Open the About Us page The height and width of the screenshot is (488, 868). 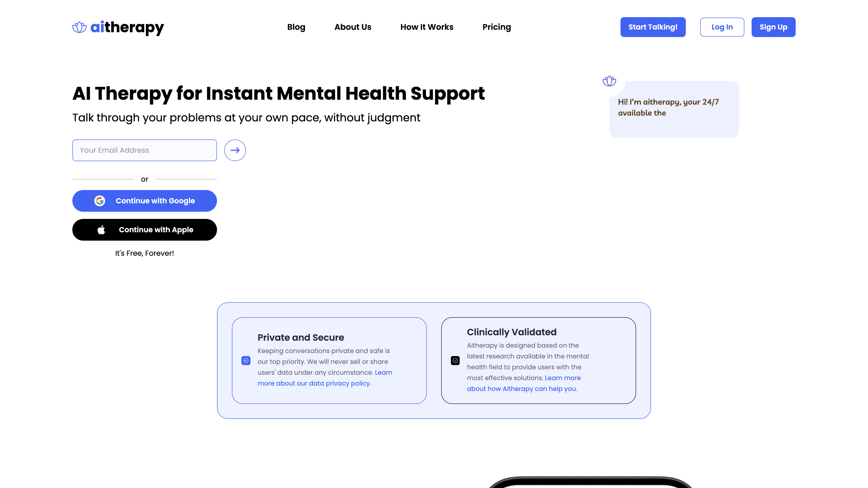pyautogui.click(x=353, y=27)
